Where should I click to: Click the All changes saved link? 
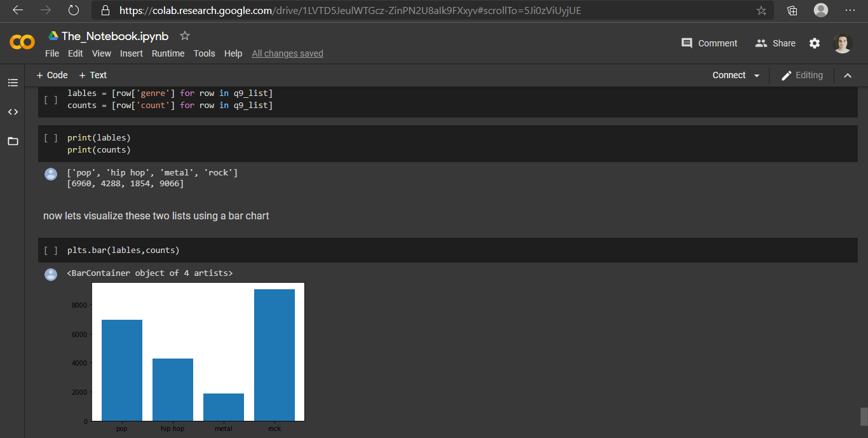[x=287, y=53]
